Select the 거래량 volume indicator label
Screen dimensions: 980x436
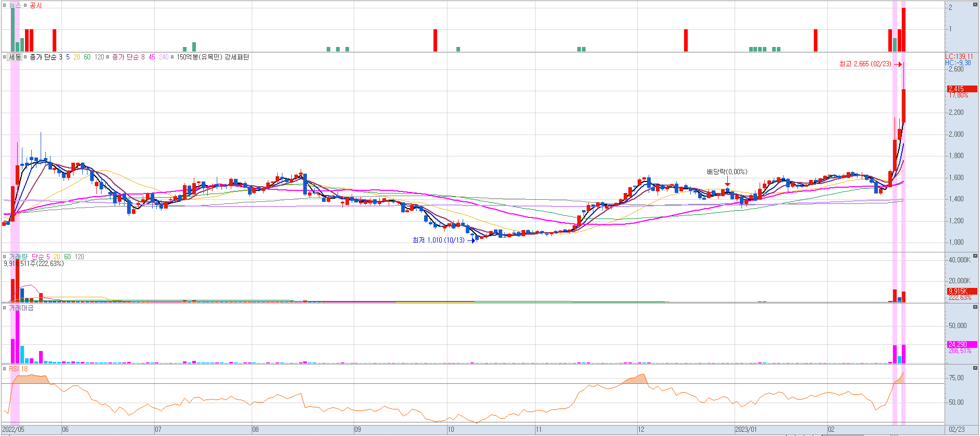[x=18, y=257]
